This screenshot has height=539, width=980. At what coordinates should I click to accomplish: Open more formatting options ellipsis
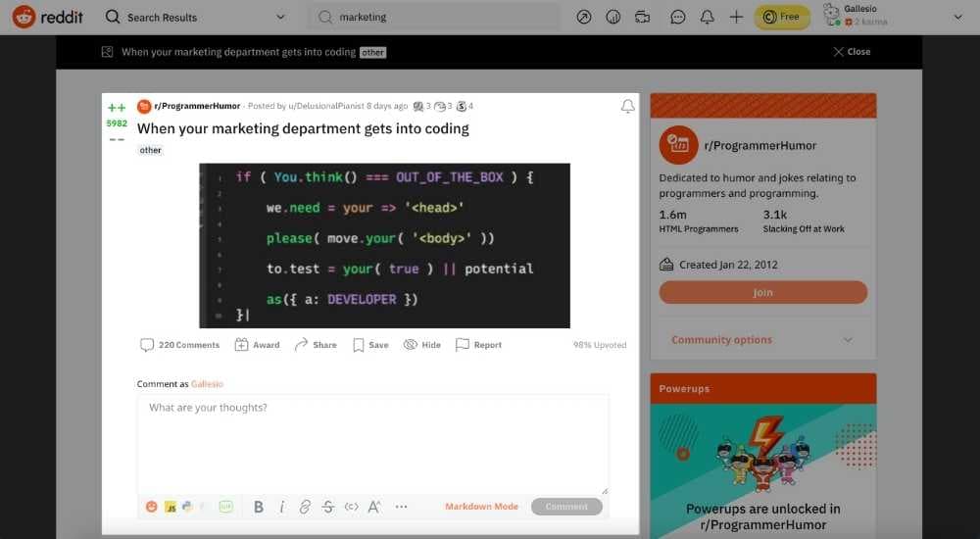click(401, 507)
